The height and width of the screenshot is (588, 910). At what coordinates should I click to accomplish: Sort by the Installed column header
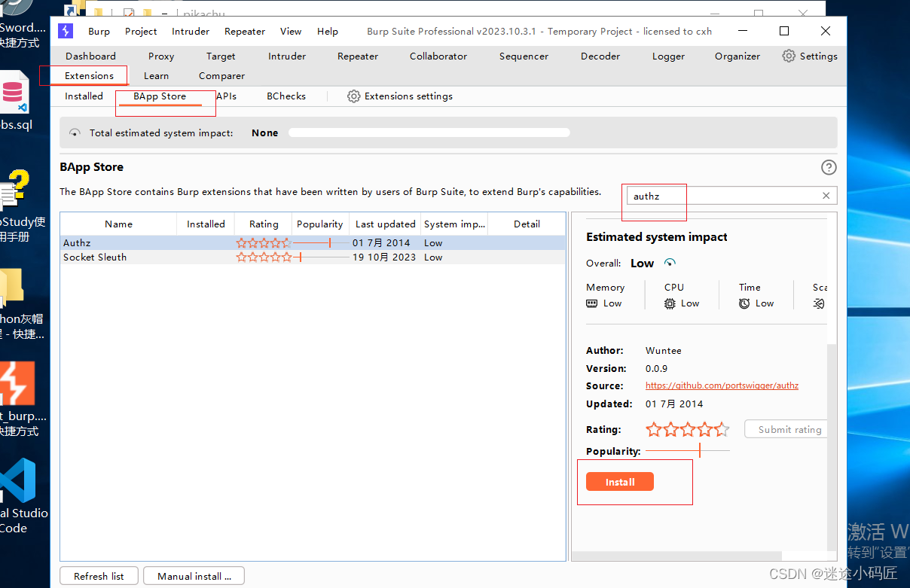(206, 224)
